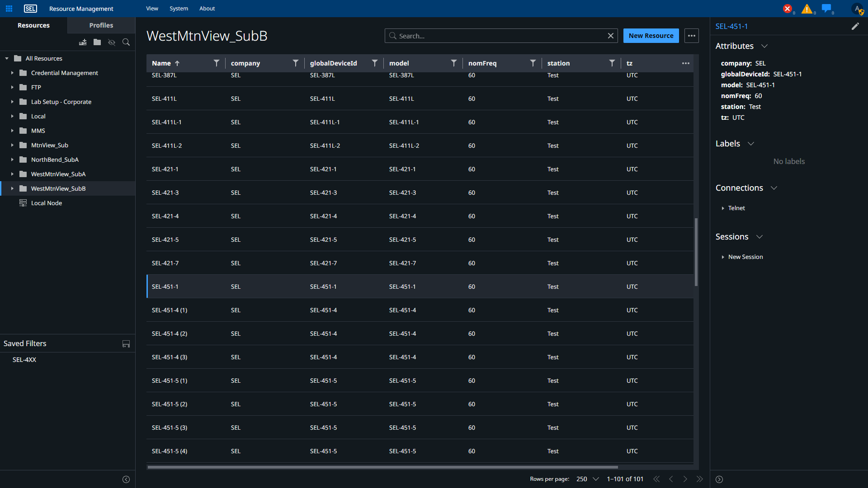The height and width of the screenshot is (488, 868).
Task: Click the horizontal table scrollbar
Action: pos(382,467)
